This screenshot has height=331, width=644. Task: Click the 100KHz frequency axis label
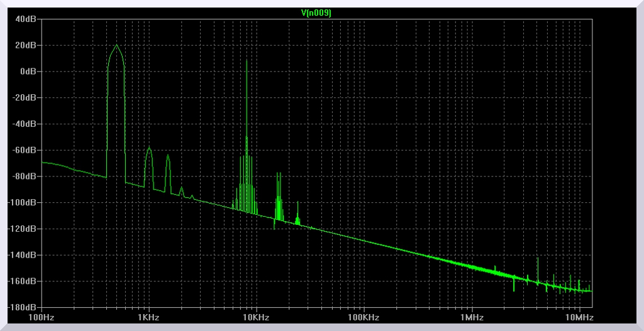click(364, 317)
